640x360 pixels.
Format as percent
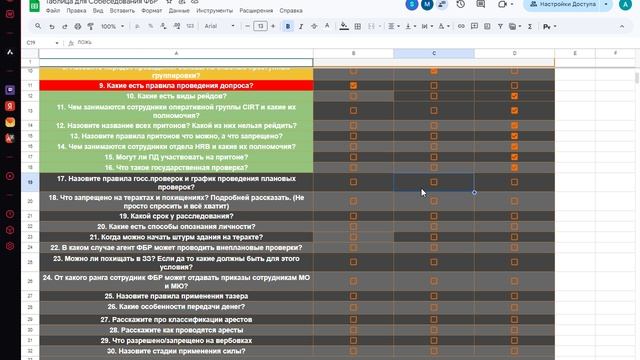151,26
